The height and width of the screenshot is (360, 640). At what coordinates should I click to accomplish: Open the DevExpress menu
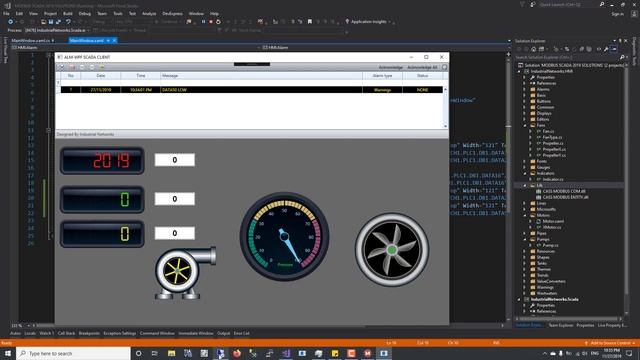[x=172, y=13]
